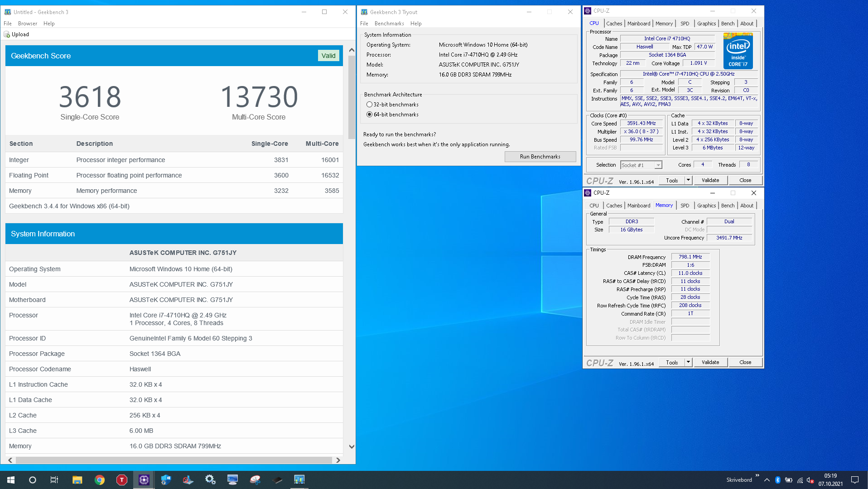Click the scroll right arrow in Geekbench results
868x489 pixels.
coord(338,460)
